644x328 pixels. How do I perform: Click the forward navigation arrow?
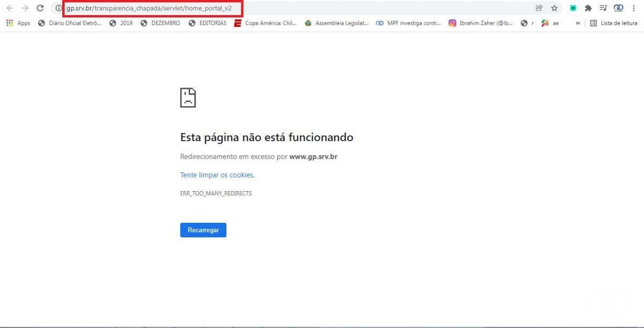pos(25,8)
